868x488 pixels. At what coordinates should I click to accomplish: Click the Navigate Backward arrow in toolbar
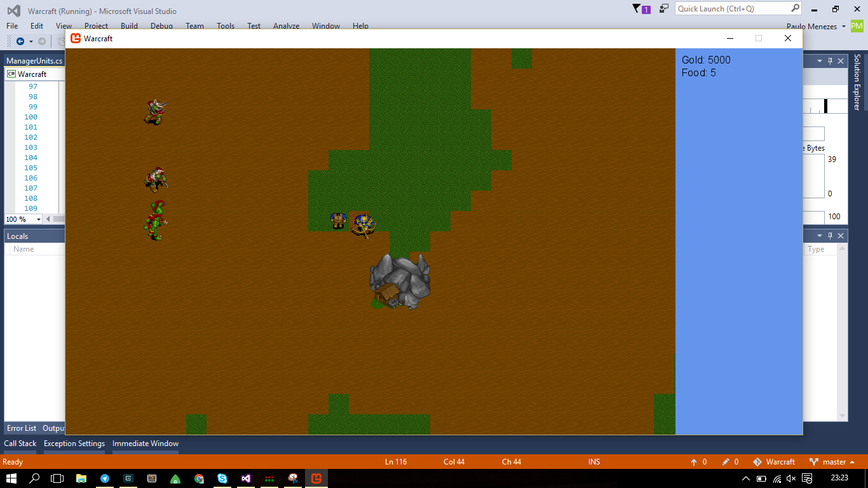20,41
